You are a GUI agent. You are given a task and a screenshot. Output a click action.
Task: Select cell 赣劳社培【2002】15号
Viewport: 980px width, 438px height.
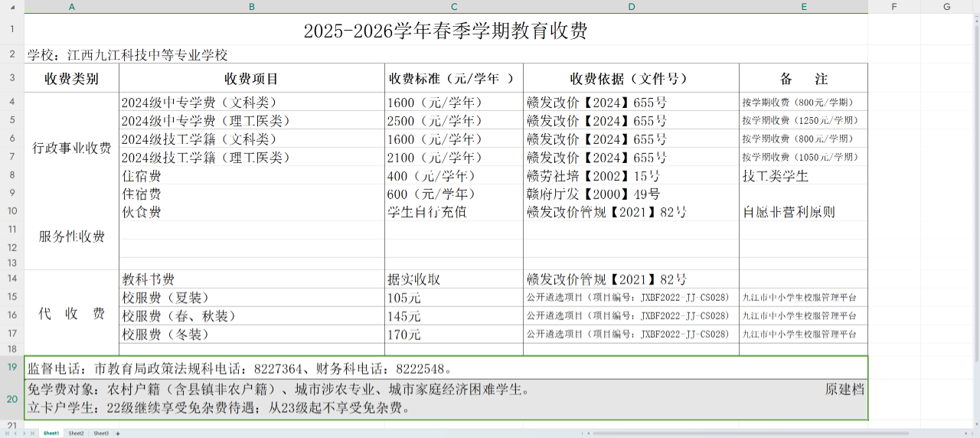point(632,175)
